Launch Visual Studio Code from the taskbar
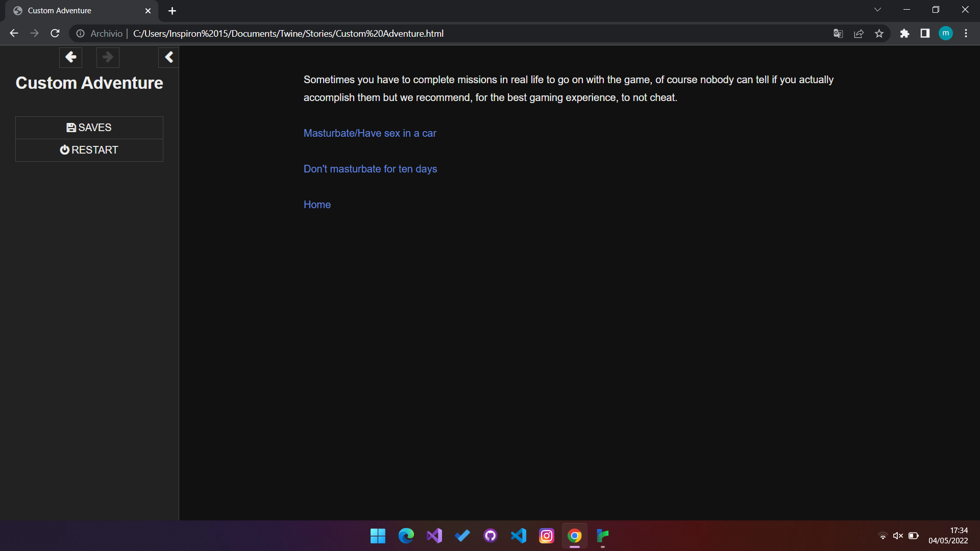The width and height of the screenshot is (980, 551). (x=519, y=536)
